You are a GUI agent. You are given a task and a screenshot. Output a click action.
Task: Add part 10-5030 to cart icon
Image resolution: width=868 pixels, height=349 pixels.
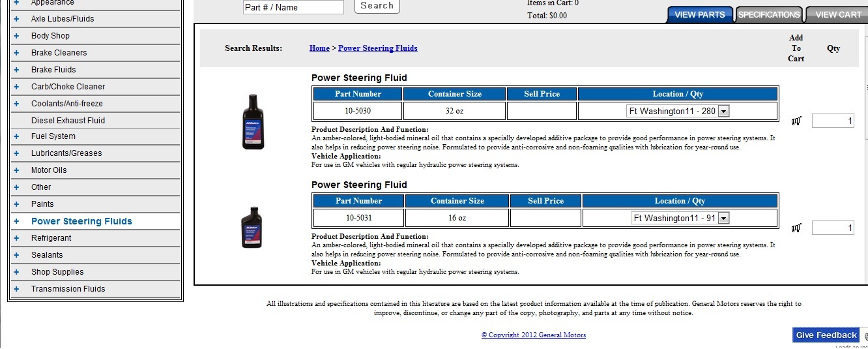coord(796,121)
